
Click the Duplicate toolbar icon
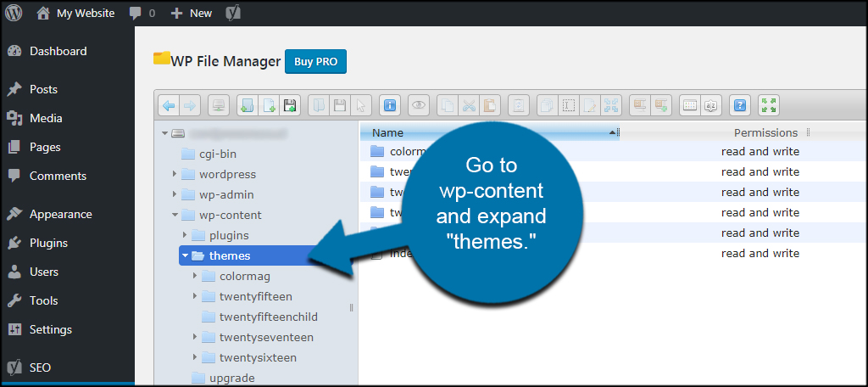(548, 104)
